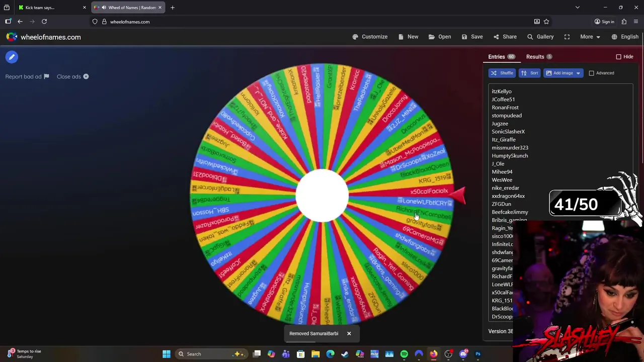Open a new browser tab

coord(173,8)
